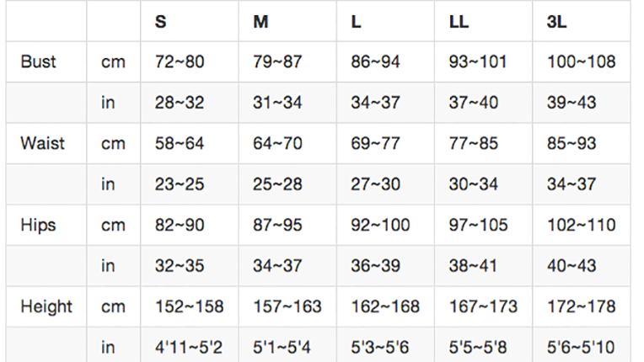Select the LL size column header

click(x=459, y=22)
